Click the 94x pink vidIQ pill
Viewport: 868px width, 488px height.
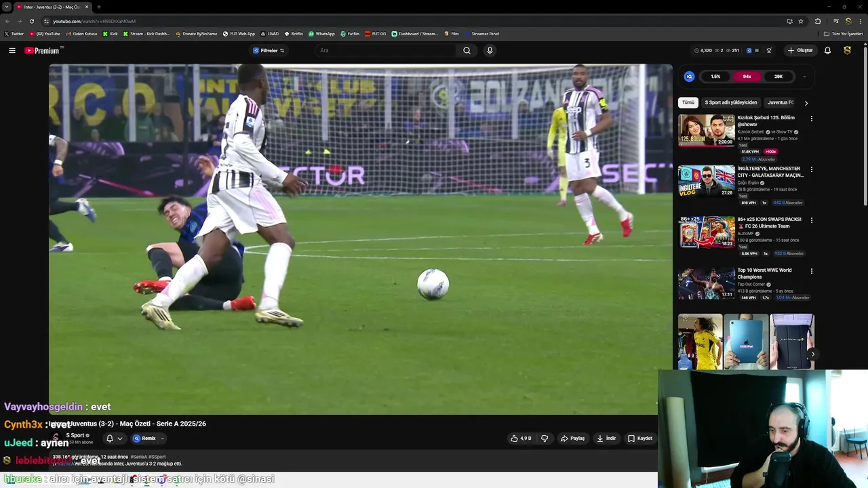[x=747, y=77]
